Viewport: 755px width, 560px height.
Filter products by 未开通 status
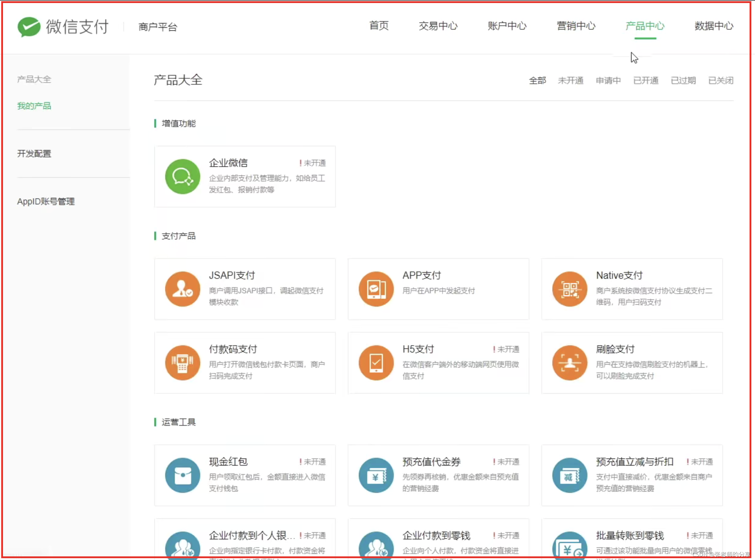(570, 80)
